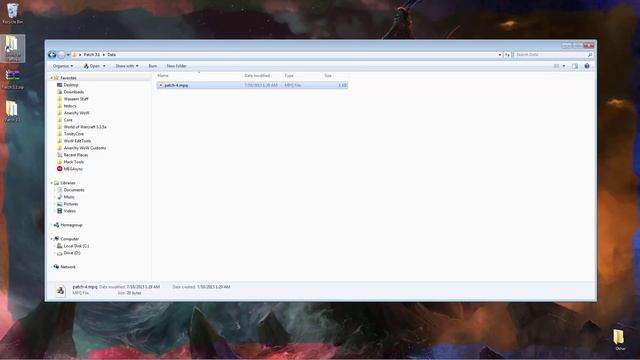Image resolution: width=640 pixels, height=360 pixels.
Task: Open the Documents library
Action: coord(74,190)
